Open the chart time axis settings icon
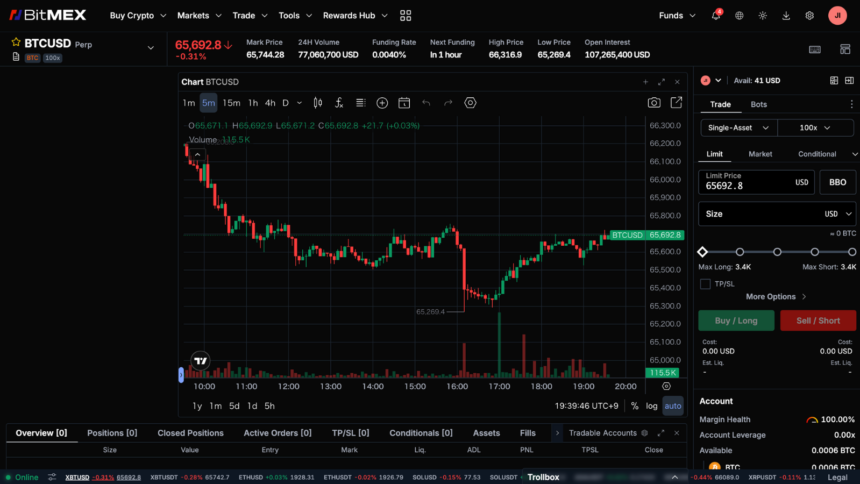 pos(666,386)
